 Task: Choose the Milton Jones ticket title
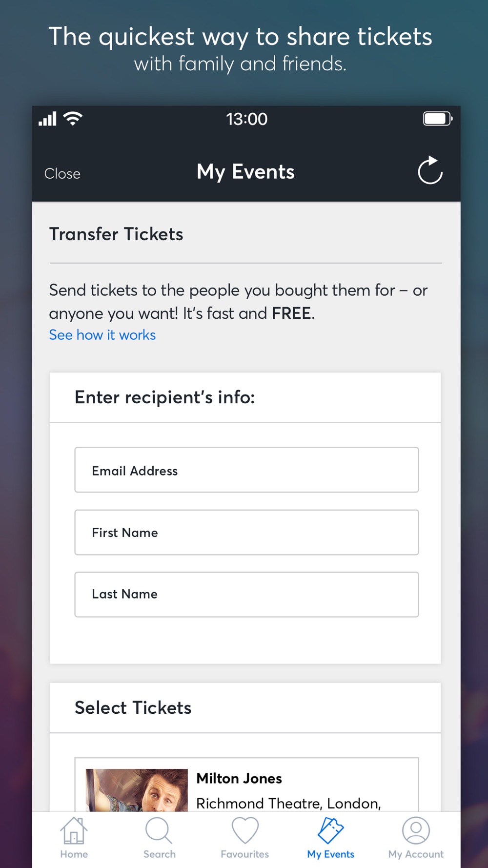click(239, 778)
